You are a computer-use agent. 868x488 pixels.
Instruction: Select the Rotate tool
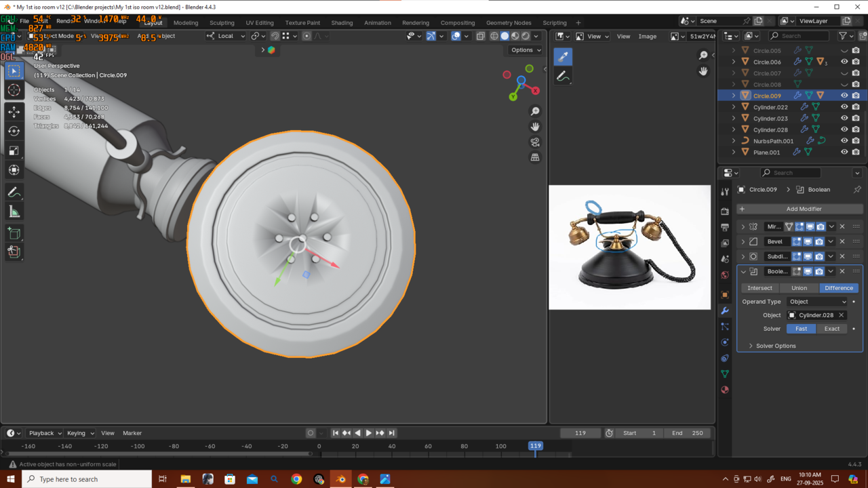pyautogui.click(x=14, y=131)
